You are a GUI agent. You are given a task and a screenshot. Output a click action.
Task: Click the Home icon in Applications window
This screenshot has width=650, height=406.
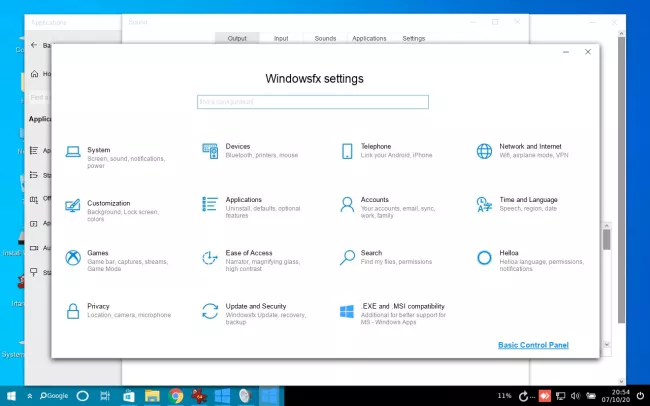click(x=34, y=74)
